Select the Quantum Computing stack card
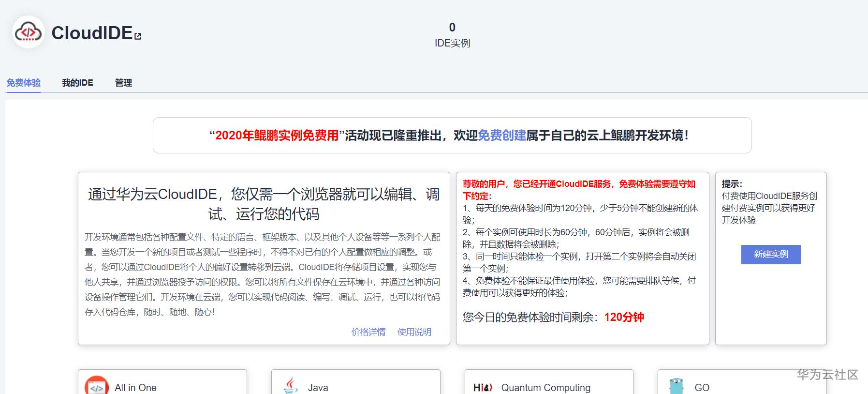Image resolution: width=868 pixels, height=394 pixels. point(549,382)
